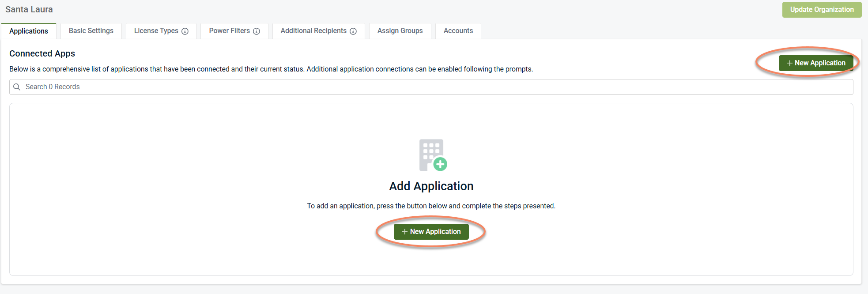This screenshot has width=868, height=294.
Task: Open the License Types tab
Action: pos(156,31)
